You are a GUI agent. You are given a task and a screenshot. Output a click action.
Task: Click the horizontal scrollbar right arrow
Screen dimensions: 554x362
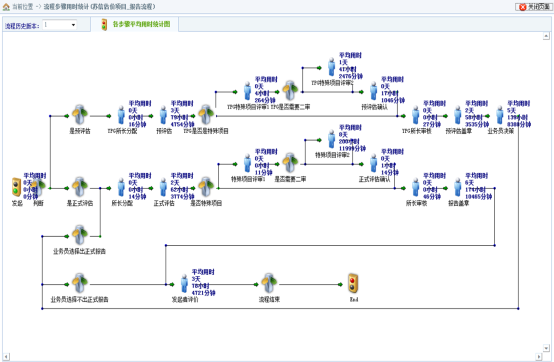(539, 357)
